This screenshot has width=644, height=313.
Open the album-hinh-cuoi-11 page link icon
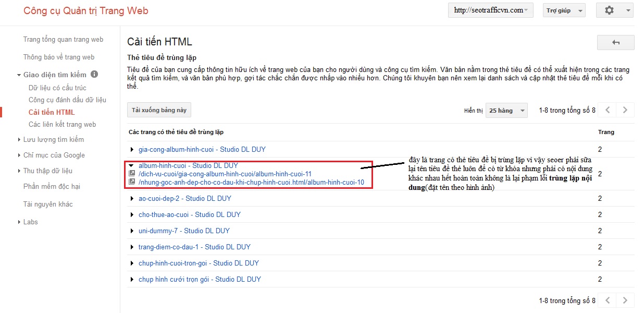pos(132,174)
